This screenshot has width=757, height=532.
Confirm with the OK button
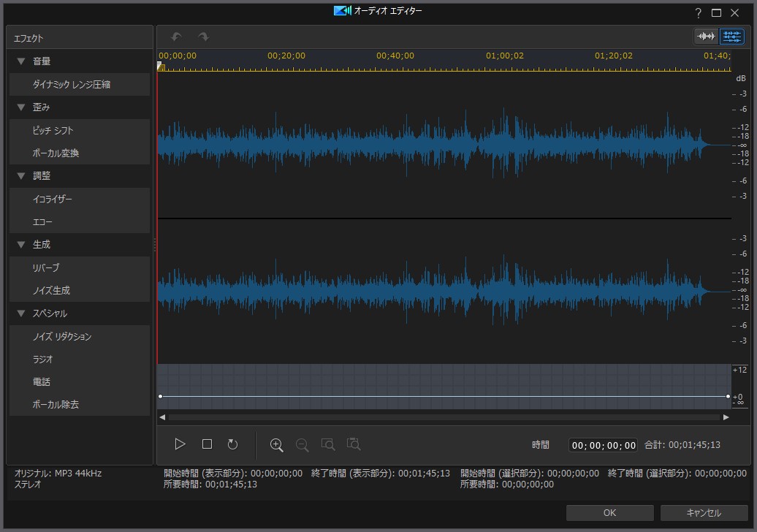(609, 513)
